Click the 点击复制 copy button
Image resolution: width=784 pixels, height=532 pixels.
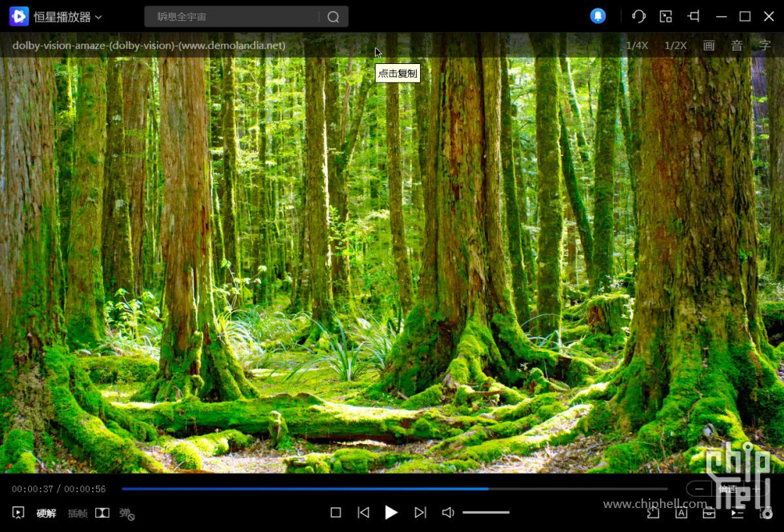coord(398,73)
